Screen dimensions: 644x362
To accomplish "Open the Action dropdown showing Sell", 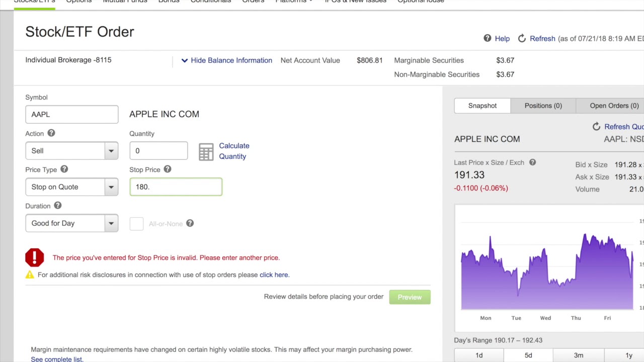I will (x=72, y=151).
